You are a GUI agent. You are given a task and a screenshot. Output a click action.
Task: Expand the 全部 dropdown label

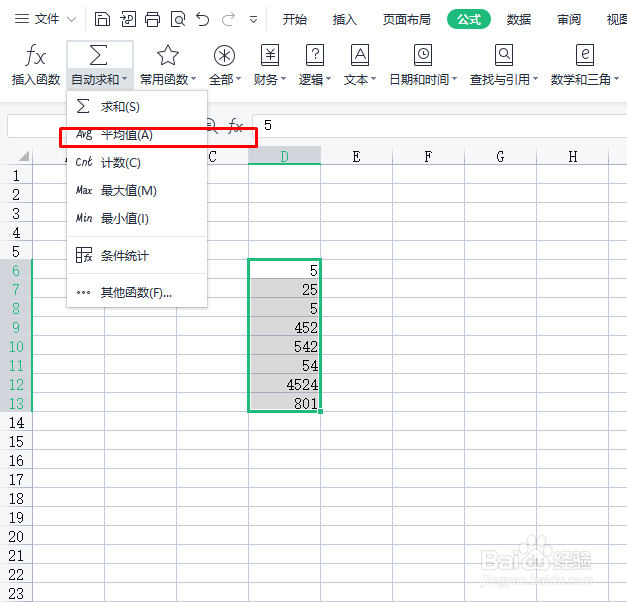[x=225, y=79]
